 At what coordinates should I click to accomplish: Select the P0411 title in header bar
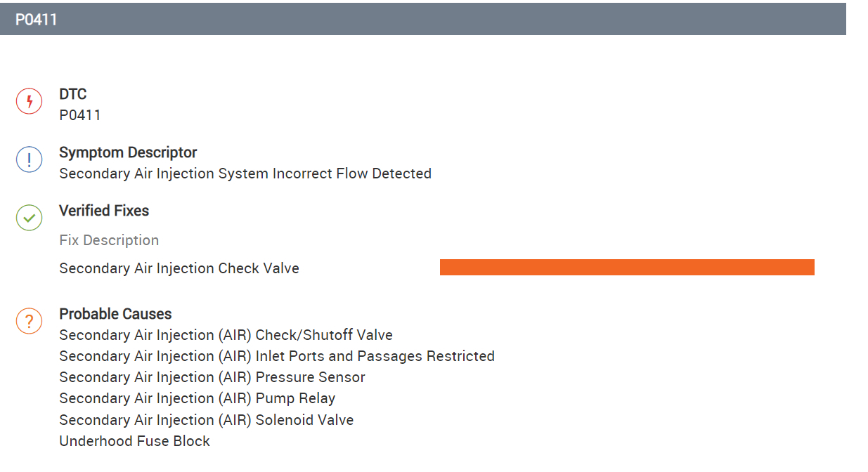37,20
